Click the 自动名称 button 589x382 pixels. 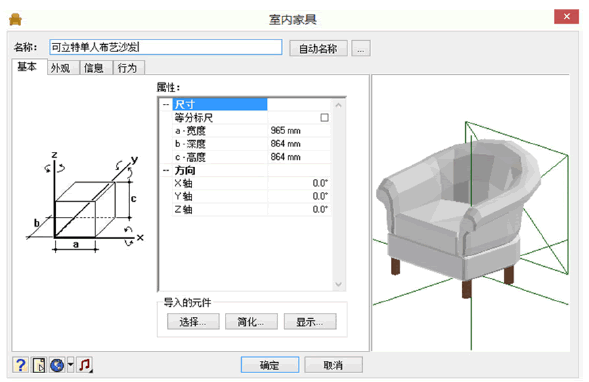[x=318, y=48]
